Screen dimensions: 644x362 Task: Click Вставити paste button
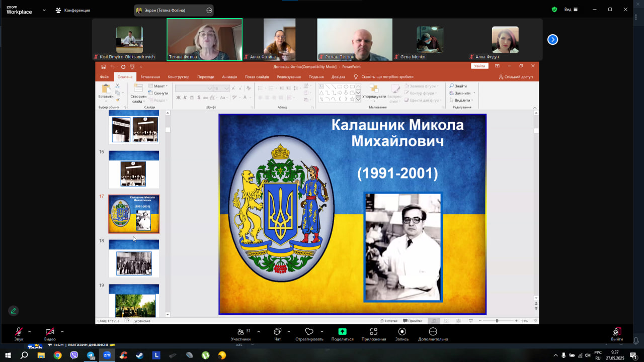coord(106,92)
